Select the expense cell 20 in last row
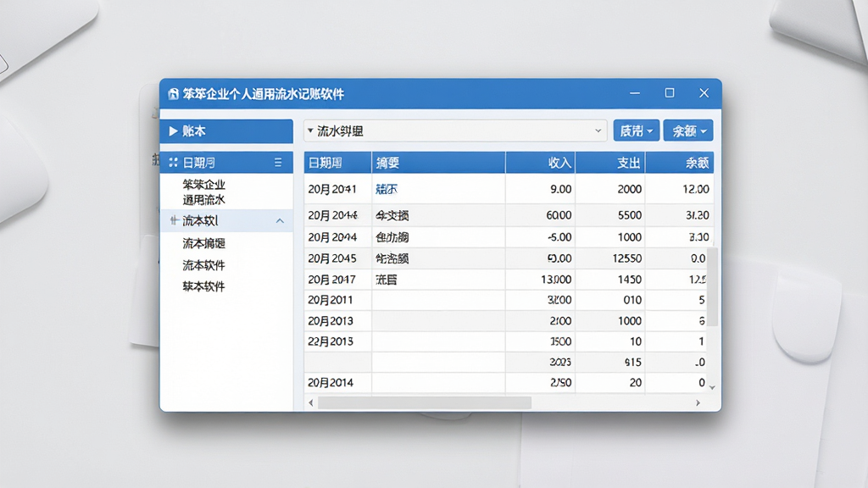 pos(610,382)
